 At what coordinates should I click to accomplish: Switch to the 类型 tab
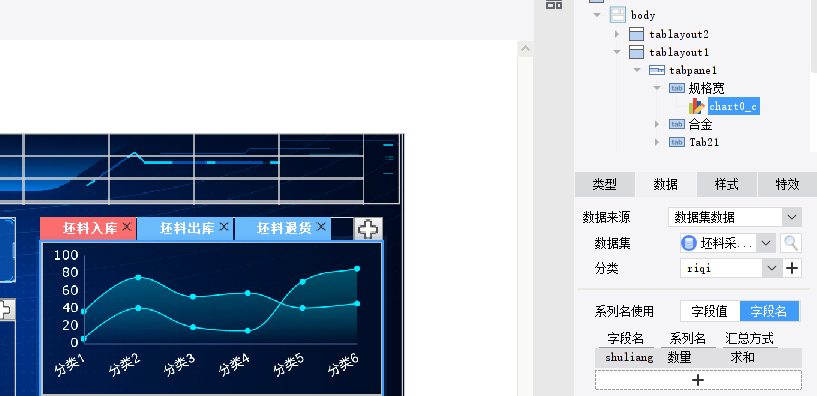(x=604, y=184)
